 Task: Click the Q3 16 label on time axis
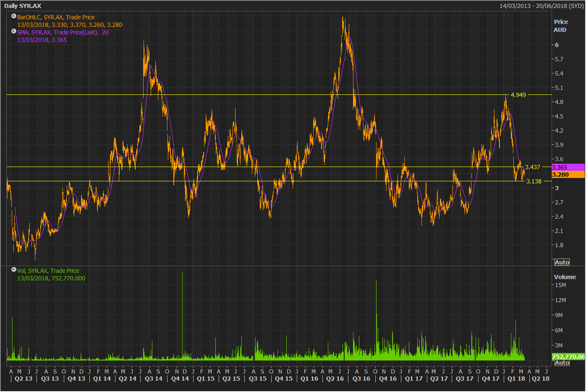[x=361, y=379]
